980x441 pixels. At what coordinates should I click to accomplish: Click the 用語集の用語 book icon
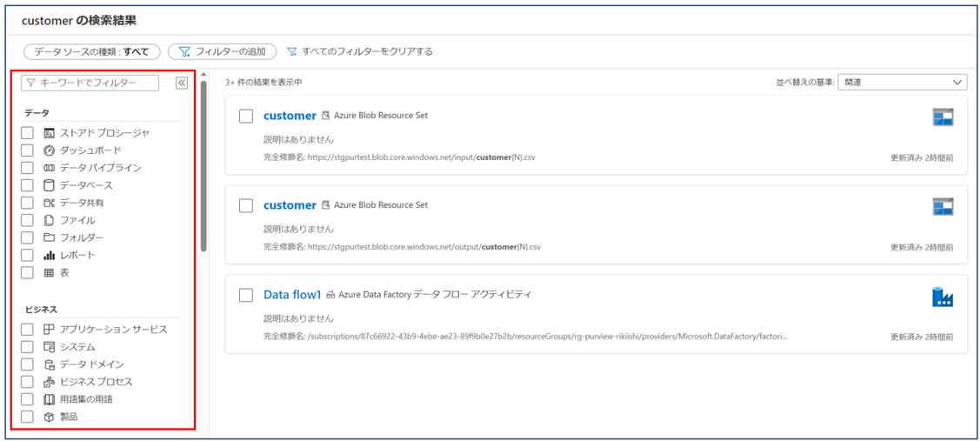tap(50, 399)
